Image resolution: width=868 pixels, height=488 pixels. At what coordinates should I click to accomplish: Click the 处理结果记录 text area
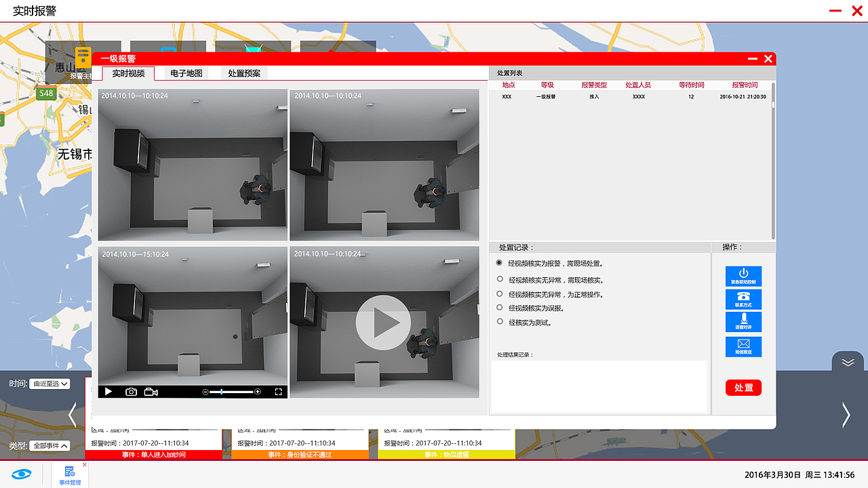[x=599, y=386]
